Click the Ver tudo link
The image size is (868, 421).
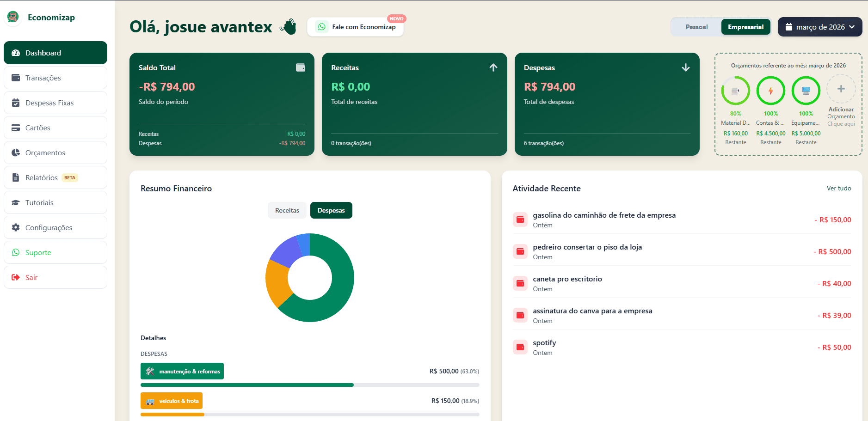point(839,188)
